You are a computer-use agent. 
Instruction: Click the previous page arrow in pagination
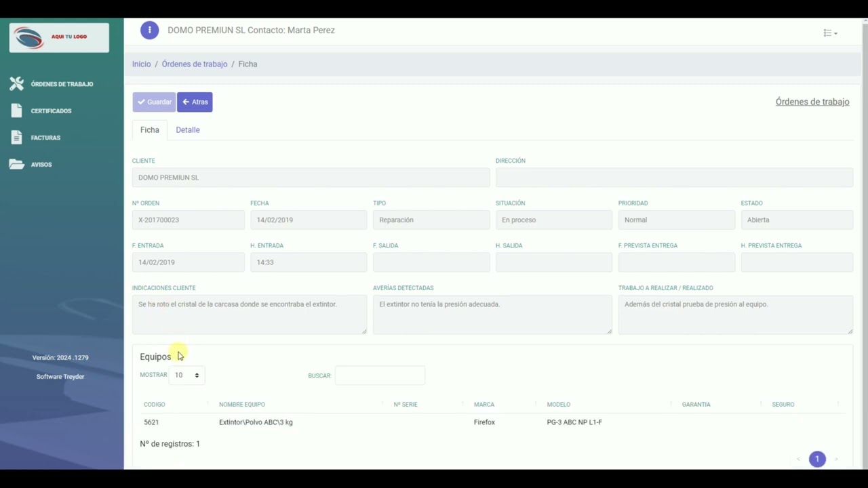[798, 459]
